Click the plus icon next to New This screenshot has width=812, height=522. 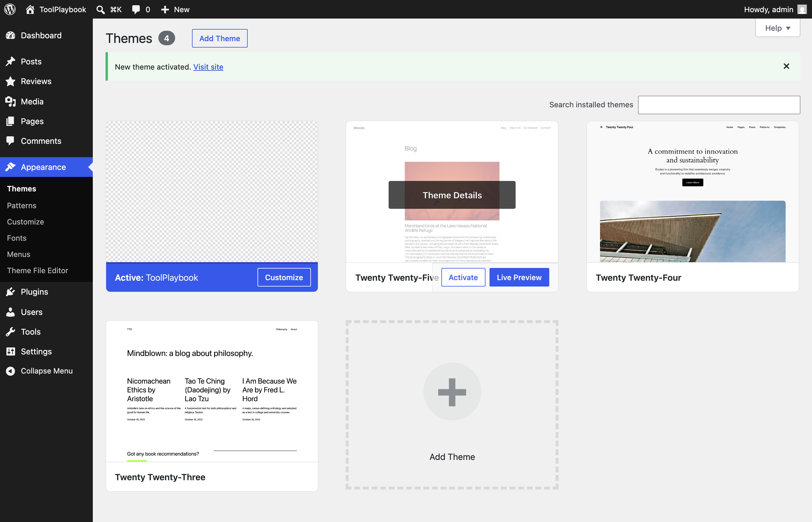point(165,10)
